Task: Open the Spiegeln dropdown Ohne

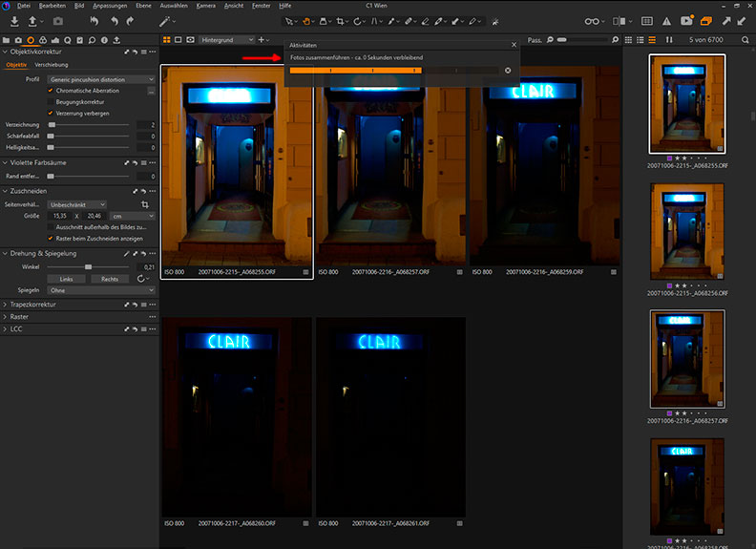Action: click(101, 290)
